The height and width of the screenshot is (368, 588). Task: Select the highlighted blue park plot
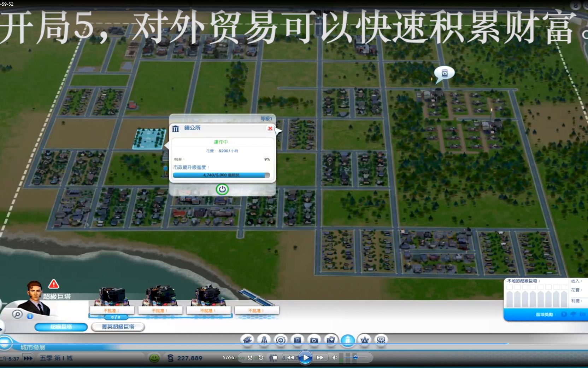(149, 139)
